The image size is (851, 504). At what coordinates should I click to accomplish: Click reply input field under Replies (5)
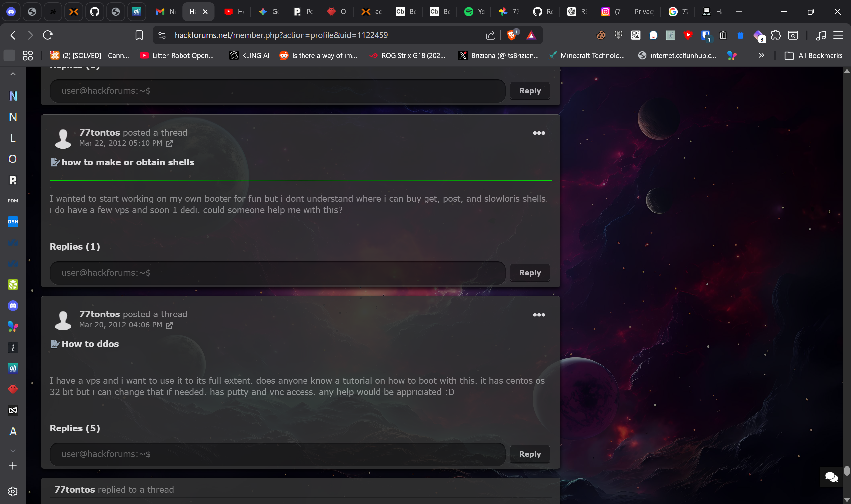277,454
